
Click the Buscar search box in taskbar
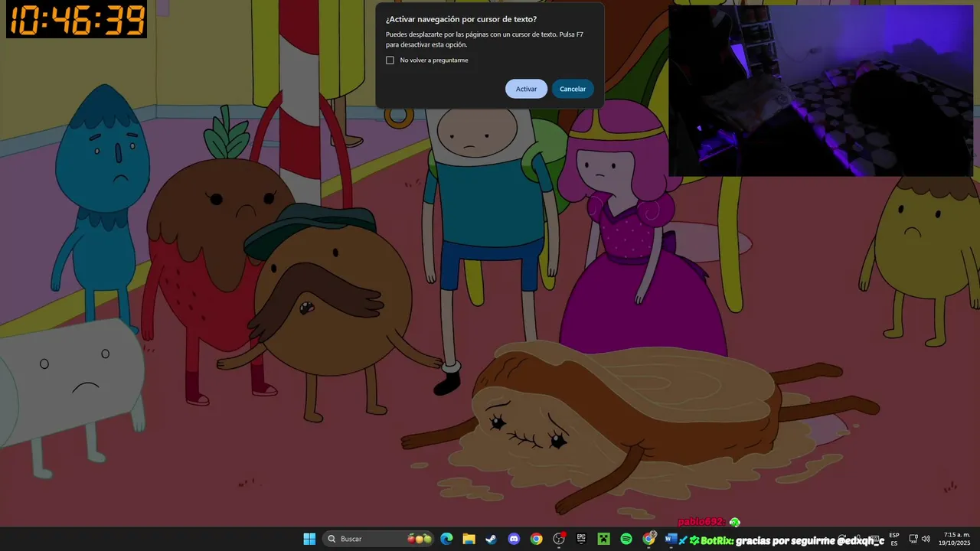point(379,539)
